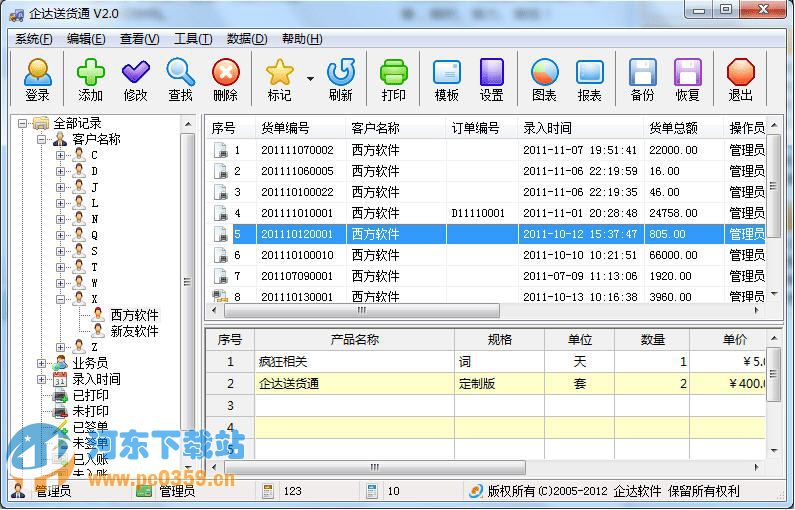Select 新友软件 in the customer tree
795x510 pixels.
[134, 332]
